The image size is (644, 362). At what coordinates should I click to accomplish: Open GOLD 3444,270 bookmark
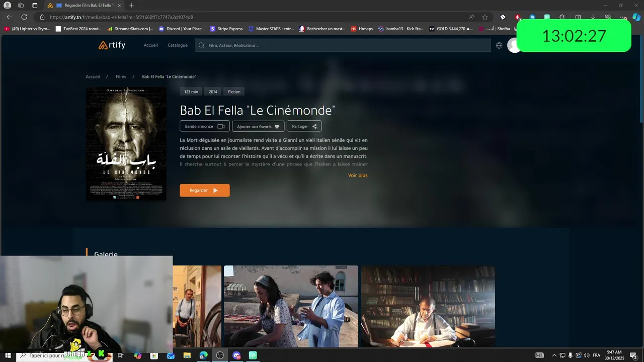pyautogui.click(x=451, y=29)
